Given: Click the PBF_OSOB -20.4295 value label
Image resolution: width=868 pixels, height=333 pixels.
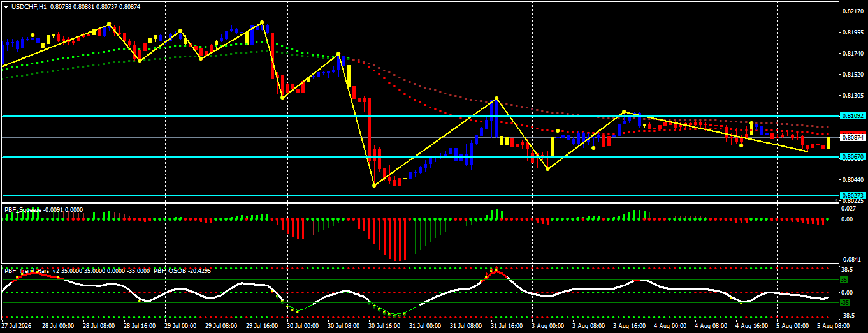Looking at the screenshot, I should coord(182,270).
